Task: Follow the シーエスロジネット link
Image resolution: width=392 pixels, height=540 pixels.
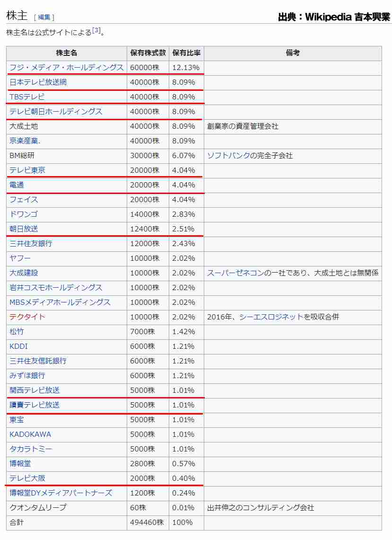Action: (x=271, y=317)
